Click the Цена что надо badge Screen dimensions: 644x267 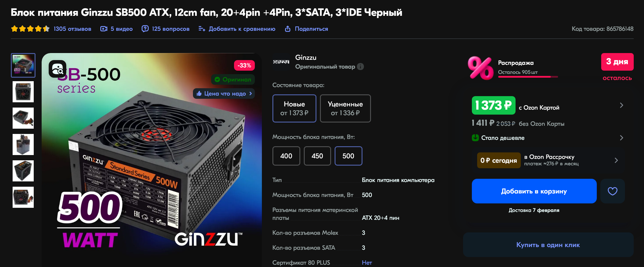tap(224, 93)
